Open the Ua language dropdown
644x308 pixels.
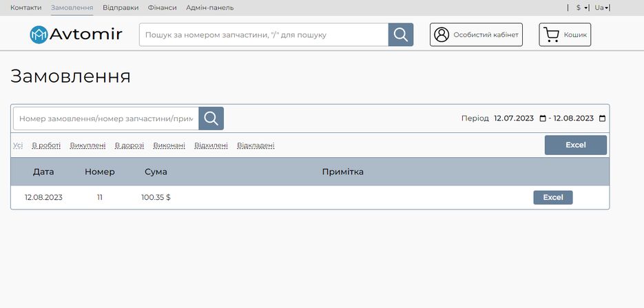pos(601,8)
